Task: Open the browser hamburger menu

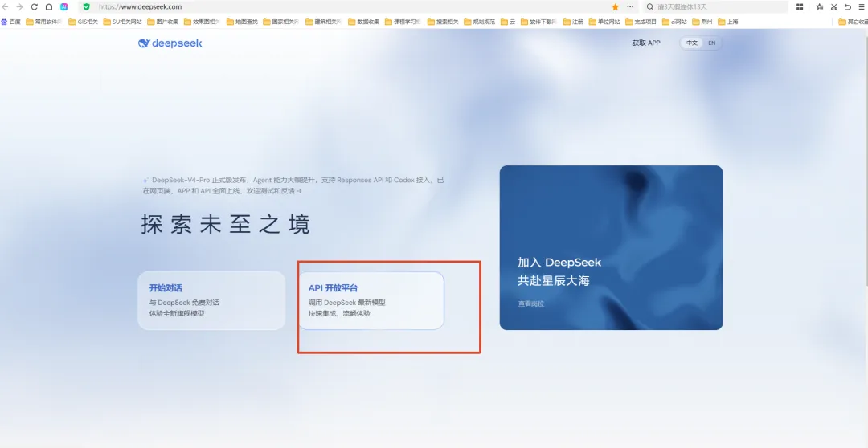Action: [862, 6]
